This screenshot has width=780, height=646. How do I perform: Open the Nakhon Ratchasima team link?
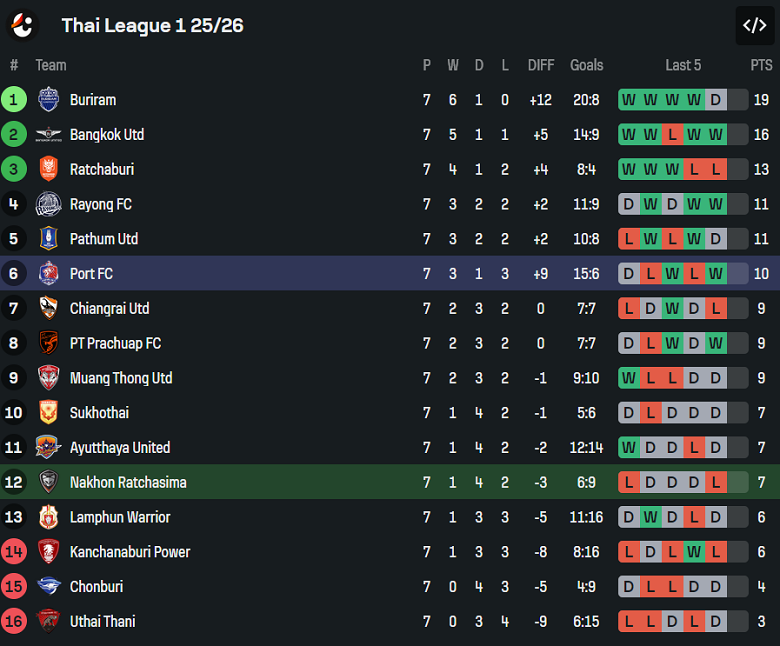[x=128, y=482]
